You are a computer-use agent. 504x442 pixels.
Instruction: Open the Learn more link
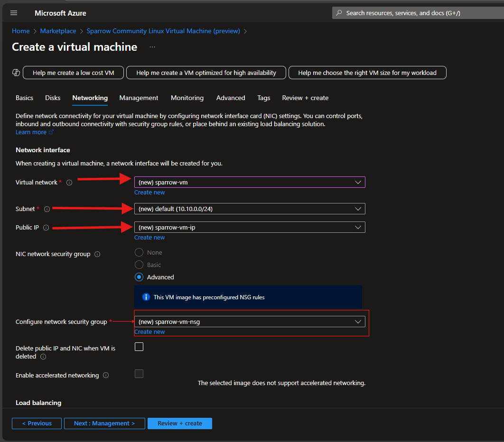[x=31, y=132]
